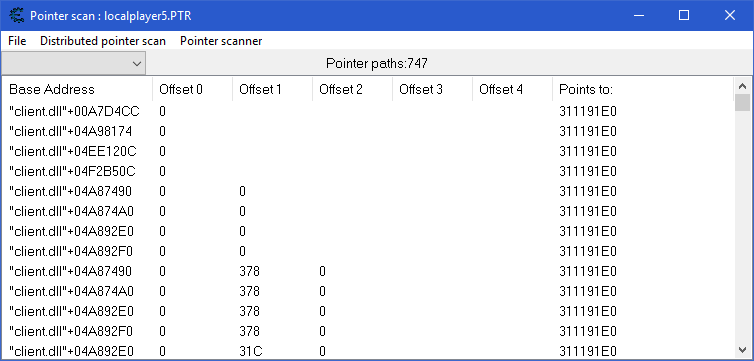Expand the value type dropdown

(73, 63)
